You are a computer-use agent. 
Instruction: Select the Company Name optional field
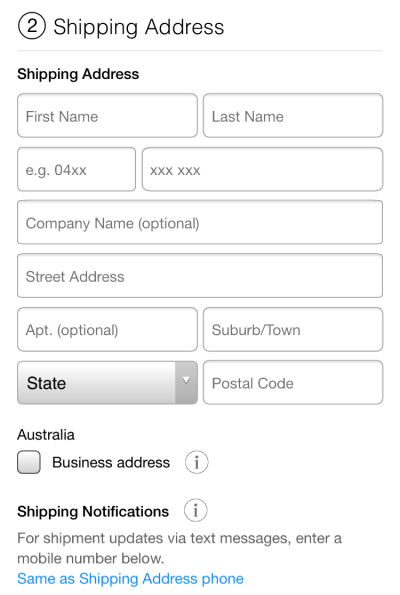pos(200,222)
